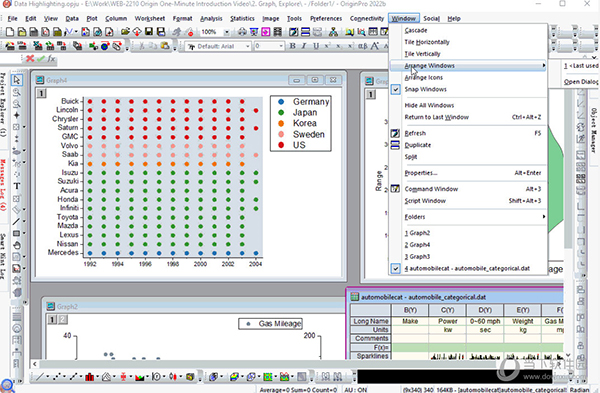Click the New Project icon in toolbar
This screenshot has height=393, width=600.
(x=10, y=32)
